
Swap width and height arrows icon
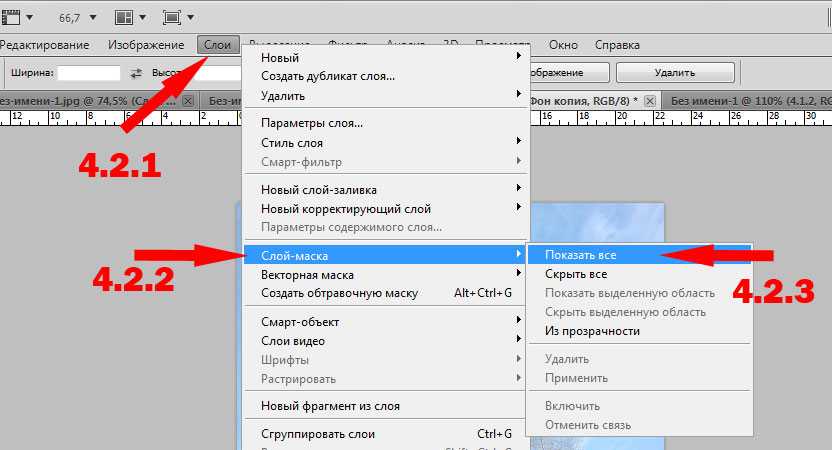point(136,73)
